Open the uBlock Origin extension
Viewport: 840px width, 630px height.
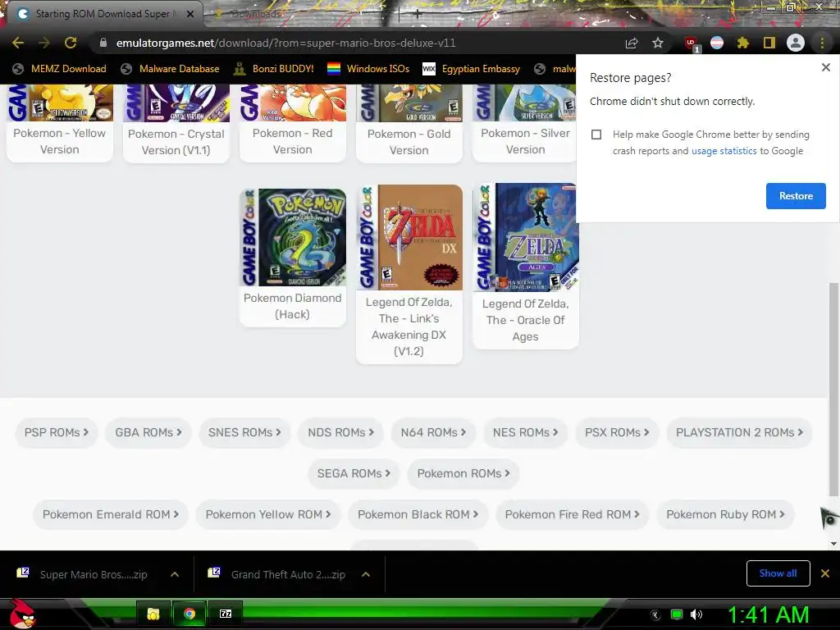click(691, 43)
